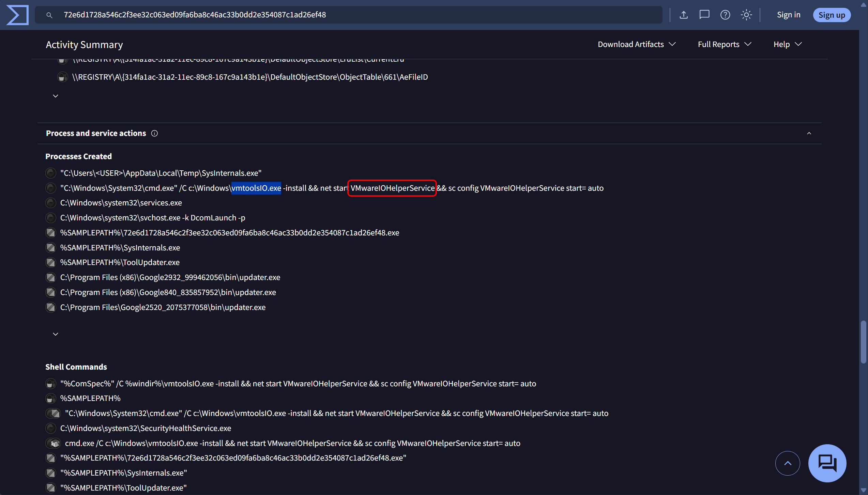Image resolution: width=868 pixels, height=495 pixels.
Task: Click info icon beside Process and service actions
Action: pyautogui.click(x=154, y=133)
